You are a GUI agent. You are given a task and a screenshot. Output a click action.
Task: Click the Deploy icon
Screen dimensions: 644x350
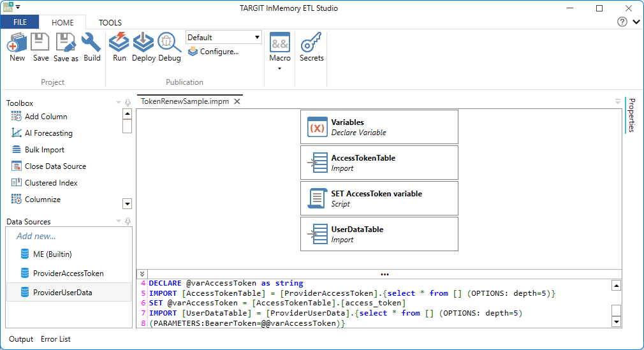(x=143, y=42)
